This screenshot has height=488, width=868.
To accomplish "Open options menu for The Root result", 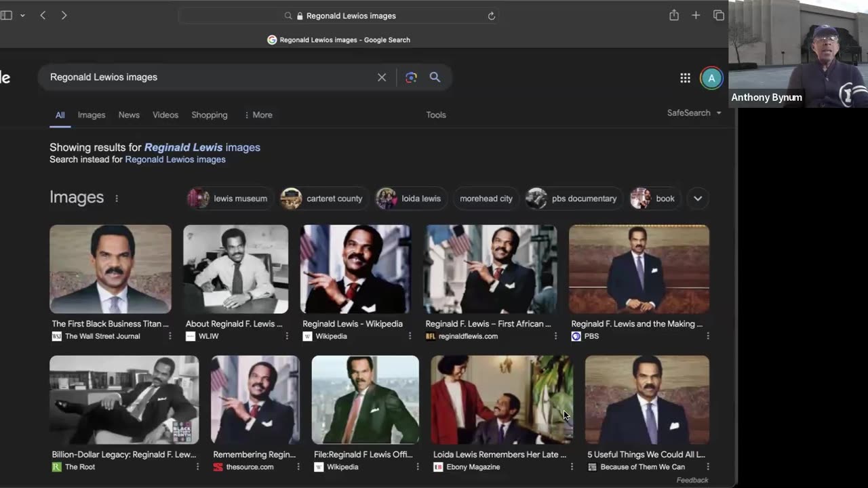I will point(197,467).
